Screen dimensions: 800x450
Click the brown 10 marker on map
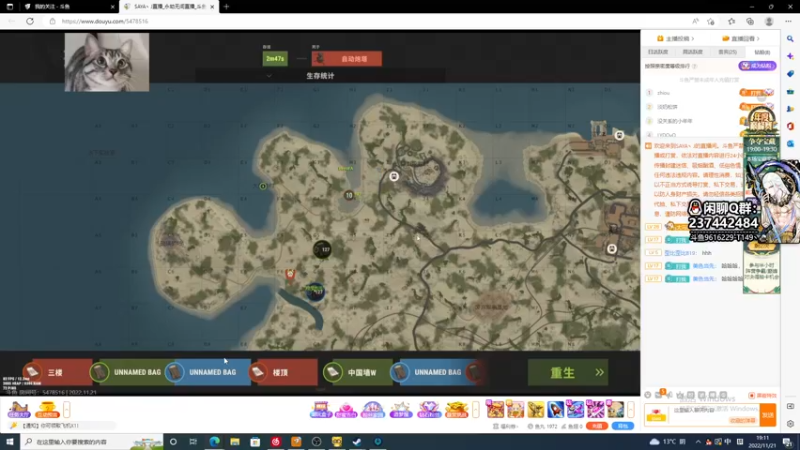pos(349,195)
